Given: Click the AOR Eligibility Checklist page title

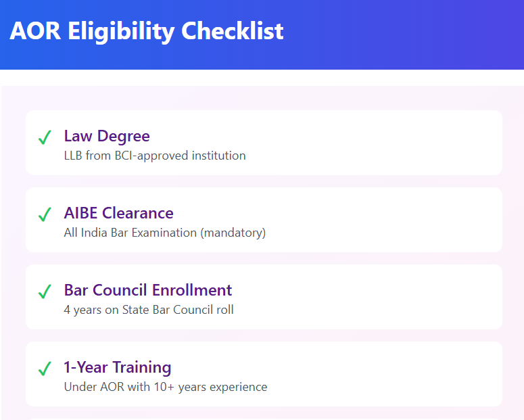Looking at the screenshot, I should click(147, 31).
